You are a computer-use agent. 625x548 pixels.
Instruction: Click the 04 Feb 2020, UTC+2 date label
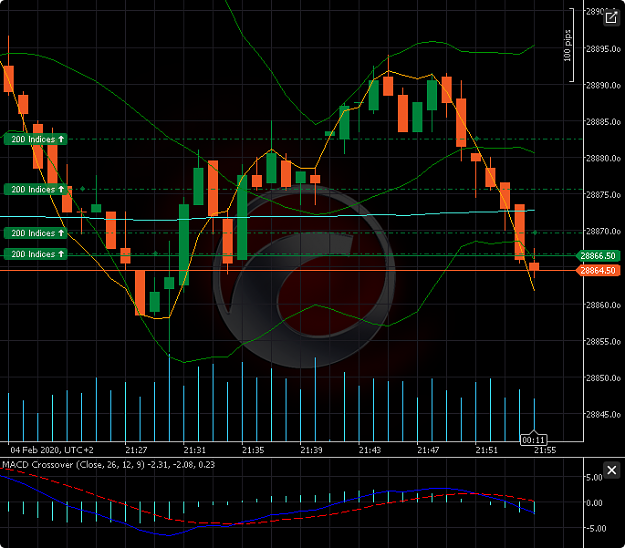point(52,450)
